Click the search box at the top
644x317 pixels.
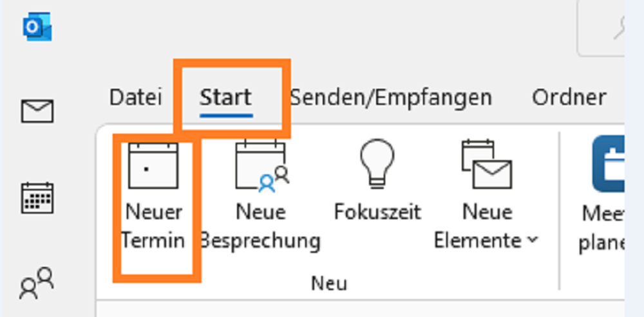pyautogui.click(x=601, y=28)
